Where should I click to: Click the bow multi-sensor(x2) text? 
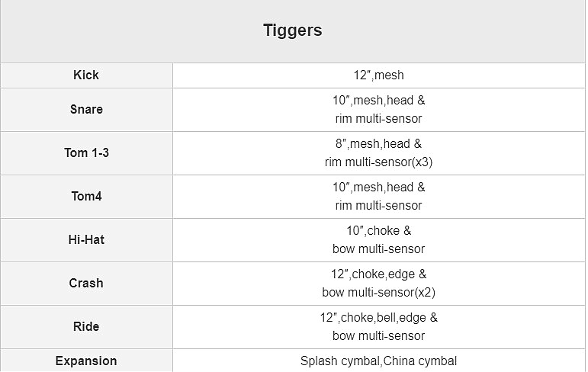click(378, 292)
